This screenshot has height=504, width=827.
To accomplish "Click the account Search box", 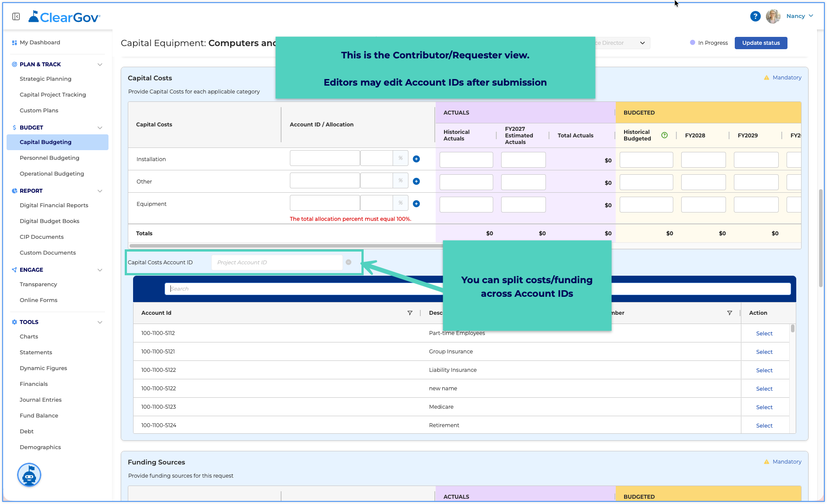I will click(478, 289).
